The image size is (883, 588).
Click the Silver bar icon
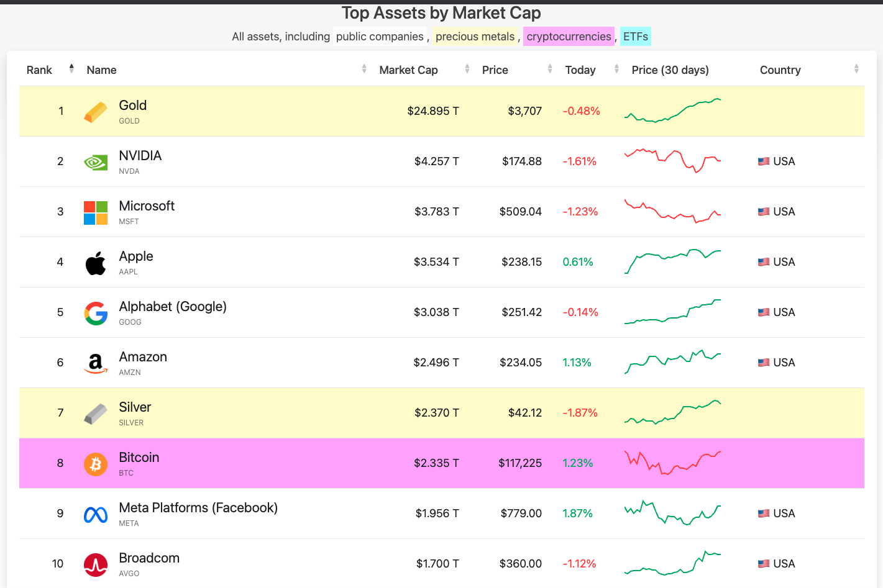pos(96,414)
